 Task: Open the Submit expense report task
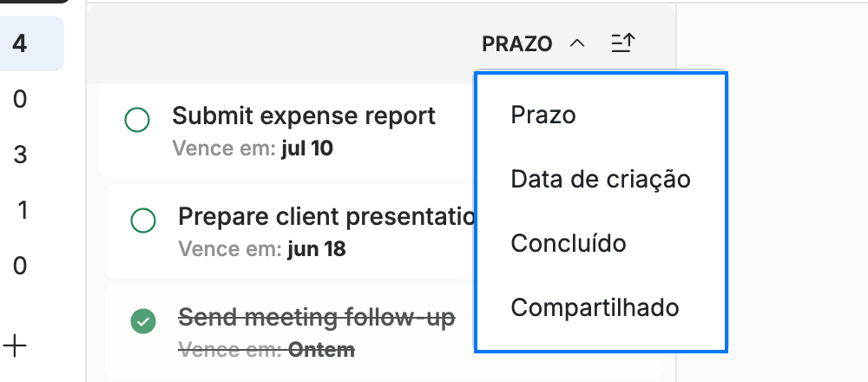point(304,115)
